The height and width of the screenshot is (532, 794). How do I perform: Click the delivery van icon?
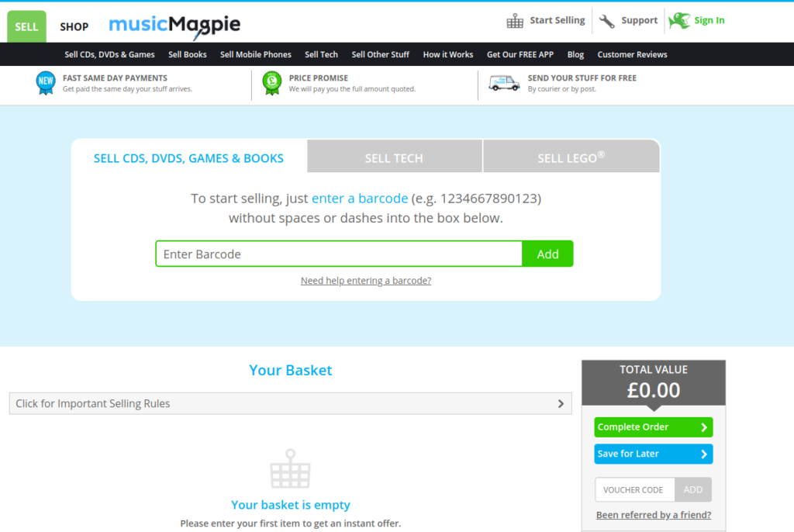[504, 82]
